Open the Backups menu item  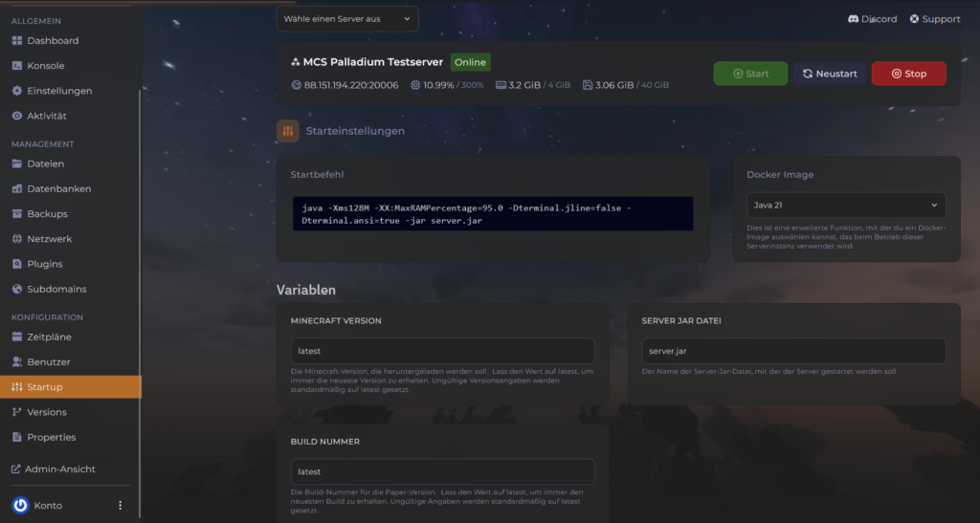coord(47,214)
